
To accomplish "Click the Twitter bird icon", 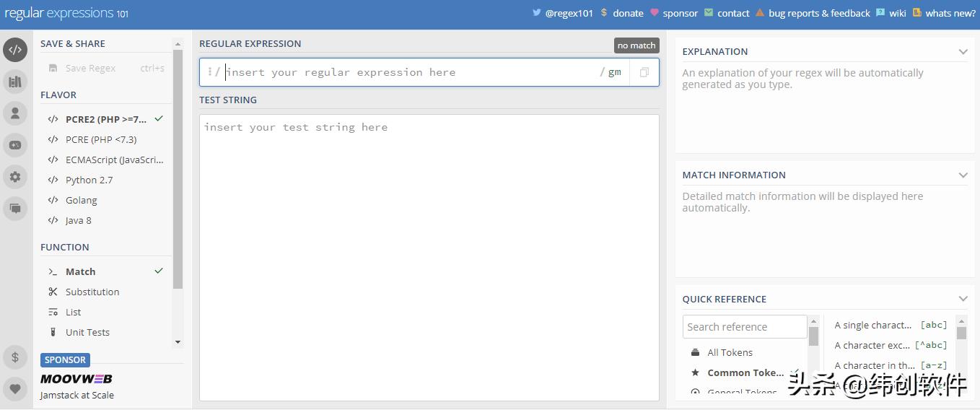I will 537,12.
